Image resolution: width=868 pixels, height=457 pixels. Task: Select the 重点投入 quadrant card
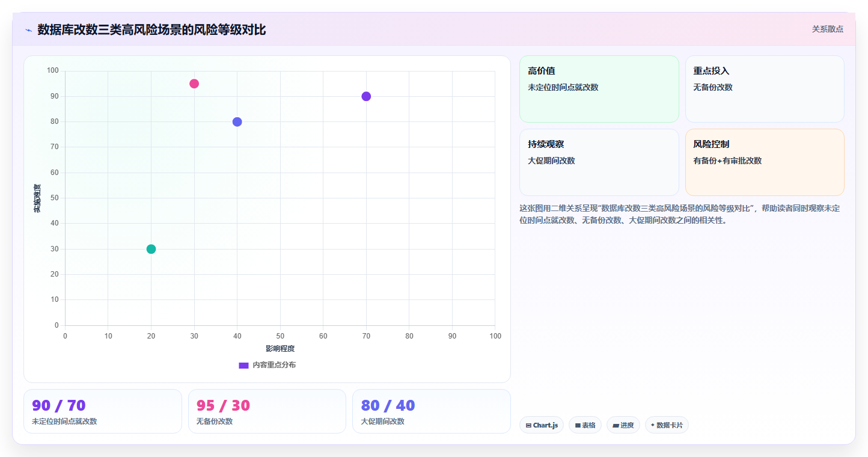click(765, 89)
